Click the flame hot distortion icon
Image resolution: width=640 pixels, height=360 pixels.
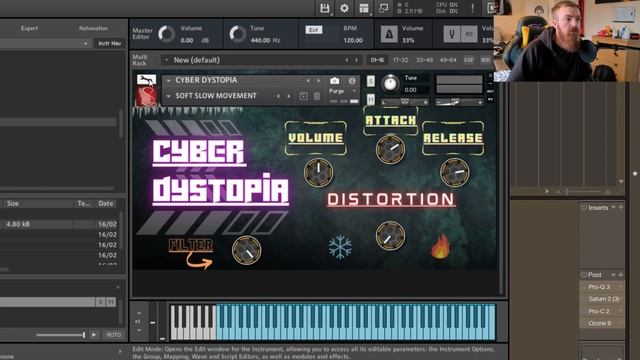tap(440, 246)
